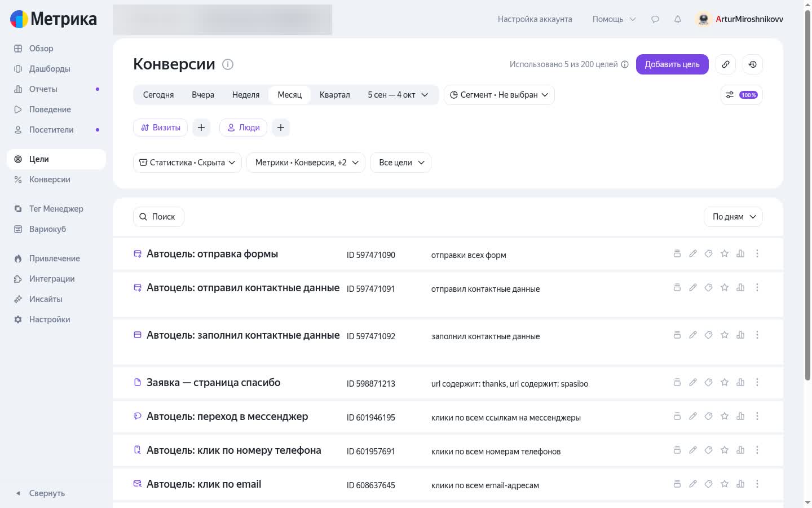Expand the 'Статистика • Скрыта' dropdown
The image size is (812, 508).
click(x=188, y=163)
